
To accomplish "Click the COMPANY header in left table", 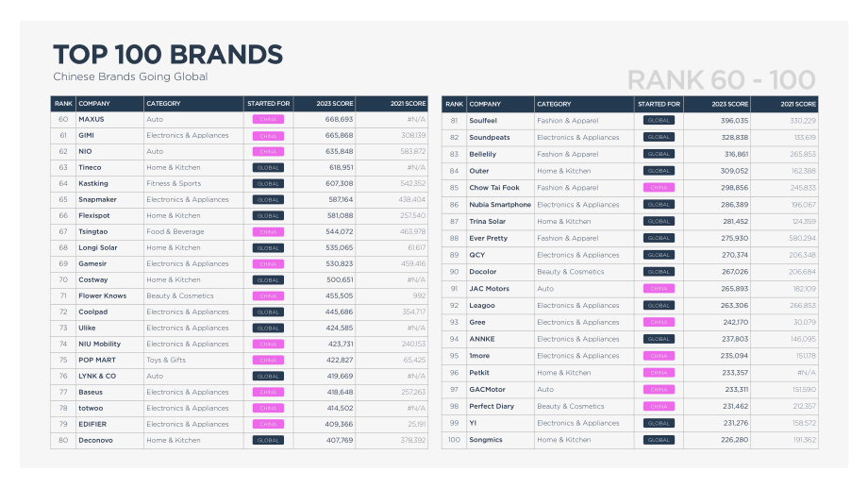I will 94,104.
